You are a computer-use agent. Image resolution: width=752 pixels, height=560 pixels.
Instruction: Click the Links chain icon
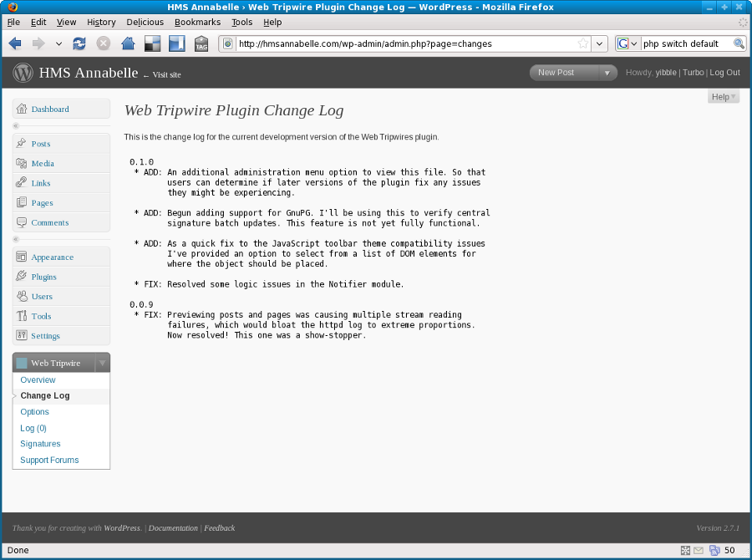(21, 182)
